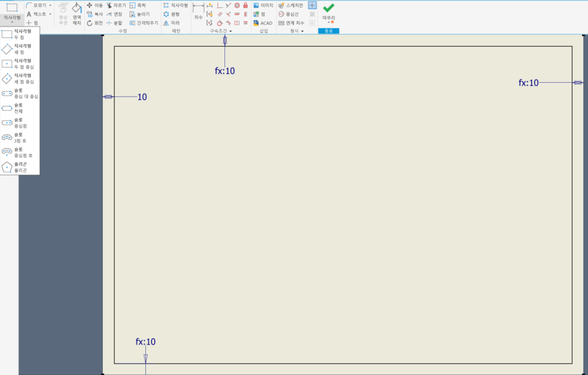This screenshot has width=588, height=375.
Task: Select the left edge dimension value 10
Action: pos(142,96)
